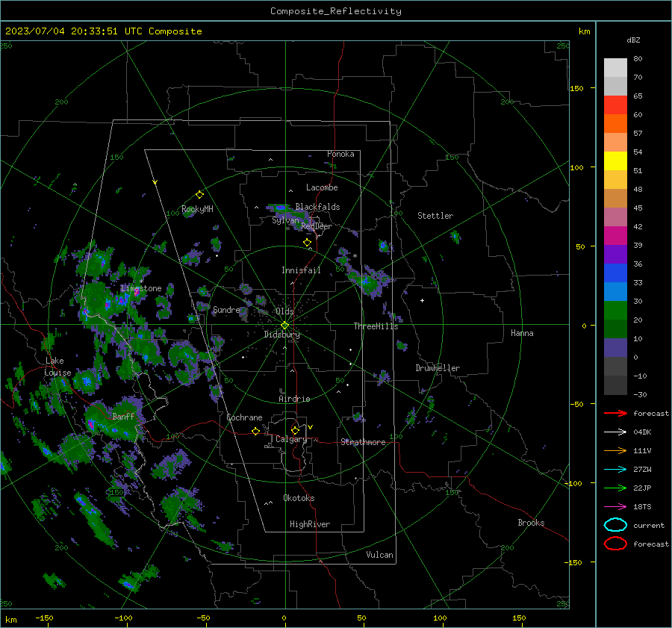Click the Innisfail town label
Image resolution: width=672 pixels, height=628 pixels.
tap(301, 270)
